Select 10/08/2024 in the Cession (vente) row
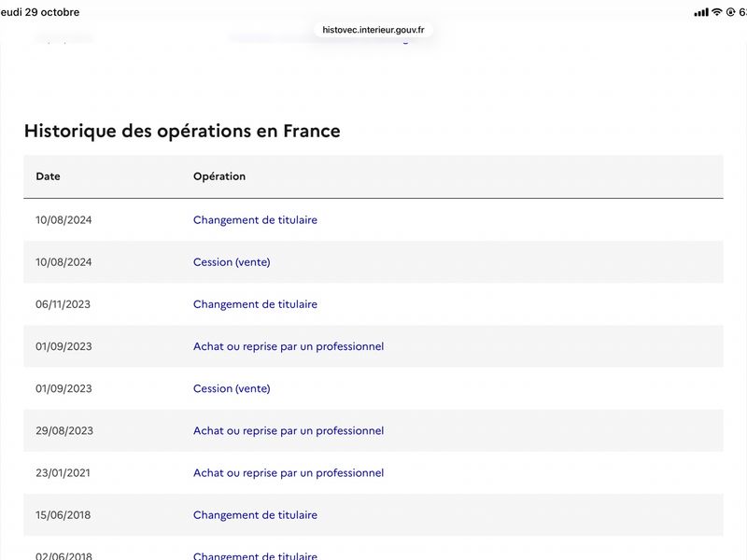This screenshot has height=560, width=747. coord(63,262)
